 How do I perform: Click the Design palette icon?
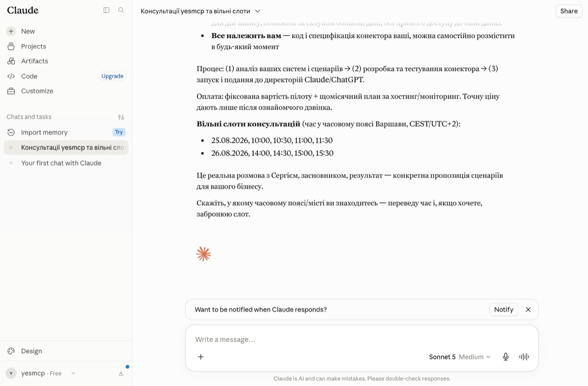pyautogui.click(x=11, y=351)
